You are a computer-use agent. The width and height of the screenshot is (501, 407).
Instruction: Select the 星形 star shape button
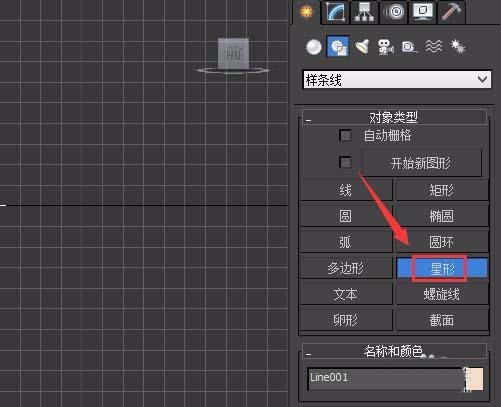(442, 268)
